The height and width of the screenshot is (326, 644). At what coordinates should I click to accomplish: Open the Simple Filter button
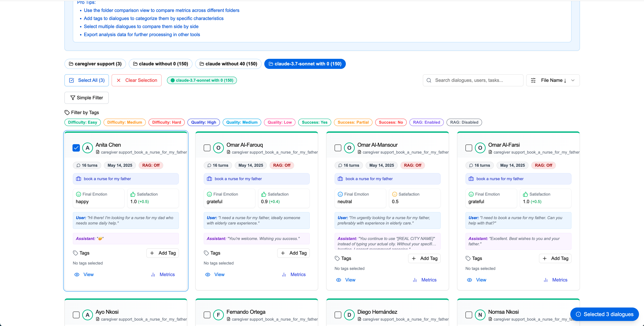87,98
